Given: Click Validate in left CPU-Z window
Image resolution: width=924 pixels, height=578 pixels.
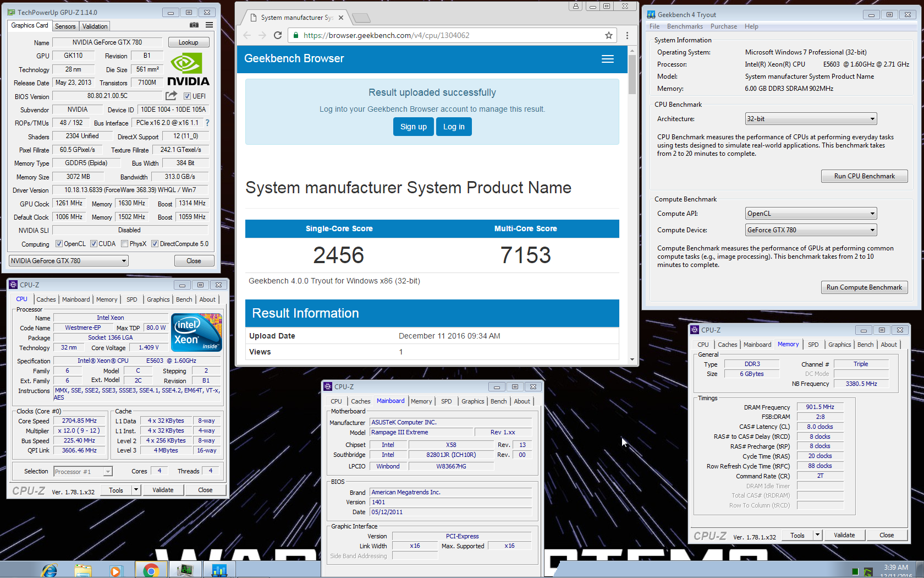Looking at the screenshot, I should pos(163,490).
